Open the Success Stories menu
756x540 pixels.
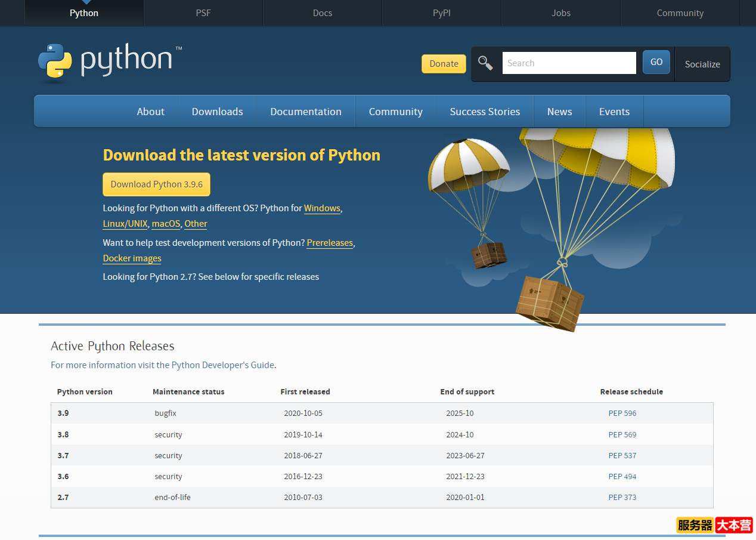pos(485,112)
